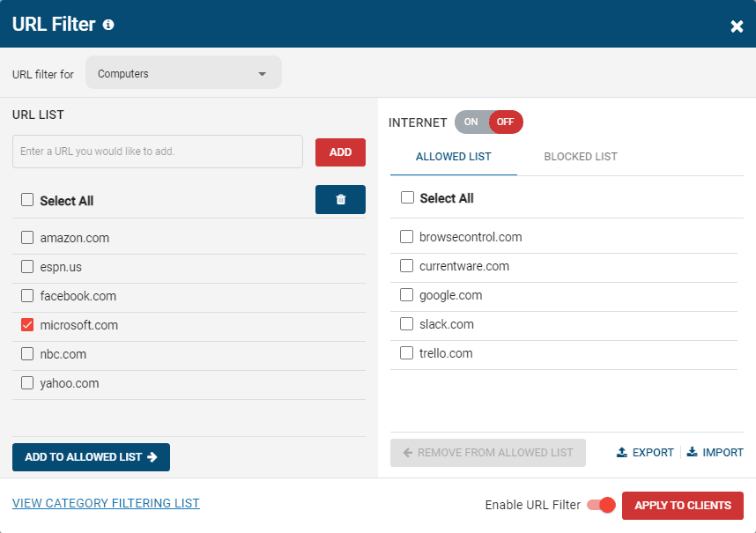Focus the Enter a URL input field
Screen dimensions: 756x533
point(158,152)
